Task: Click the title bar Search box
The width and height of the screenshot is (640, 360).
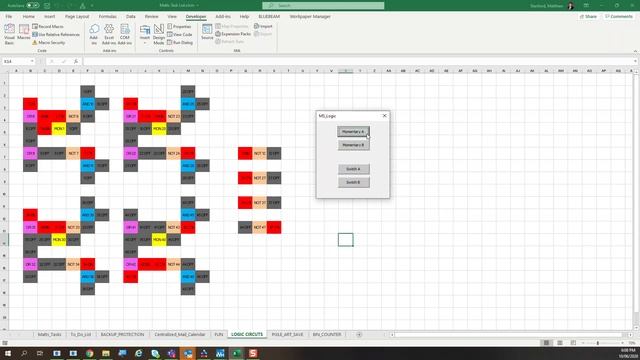Action: [x=323, y=6]
